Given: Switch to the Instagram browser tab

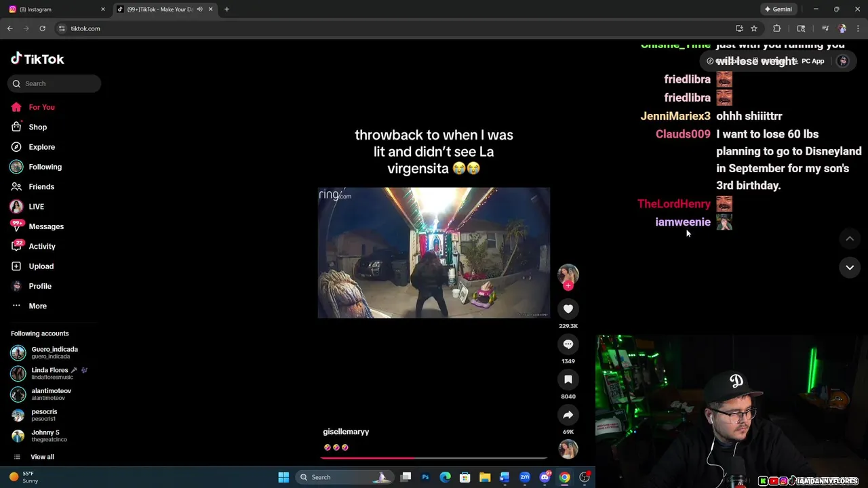Looking at the screenshot, I should point(54,9).
